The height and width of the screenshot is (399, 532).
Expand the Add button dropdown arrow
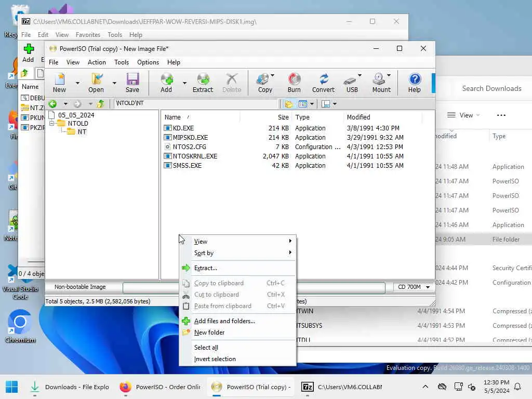[x=184, y=83]
